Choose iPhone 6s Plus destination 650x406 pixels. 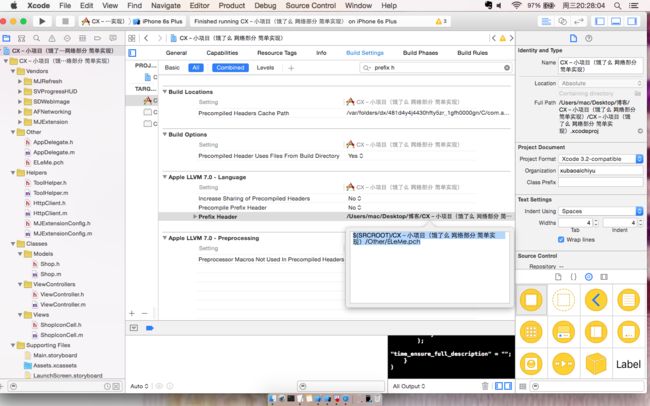point(158,21)
